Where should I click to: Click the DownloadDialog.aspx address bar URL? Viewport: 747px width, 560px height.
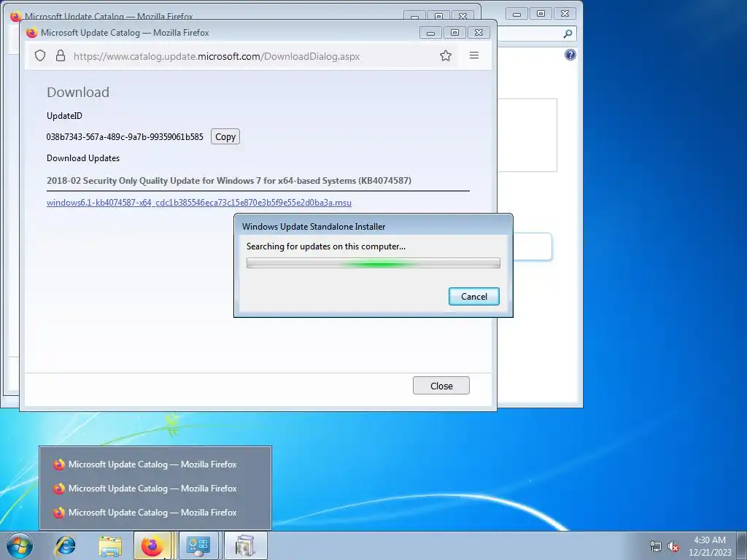pos(217,56)
